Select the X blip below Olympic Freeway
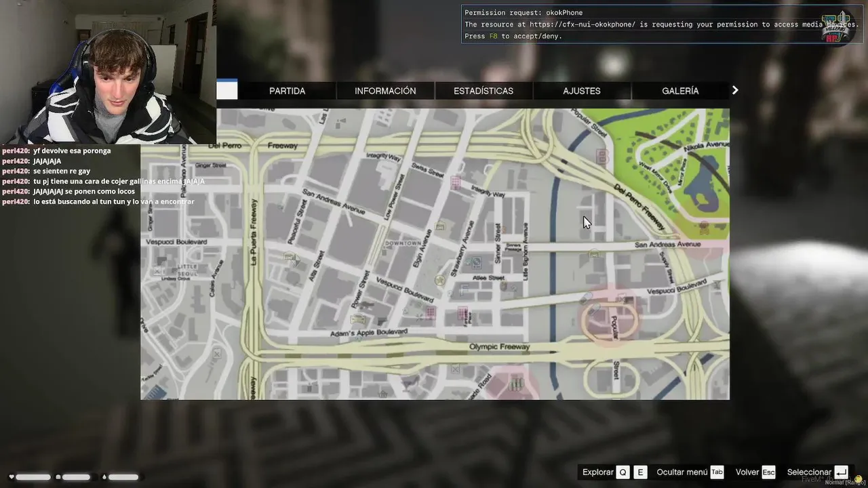Viewport: 868px width, 488px height. click(x=455, y=369)
